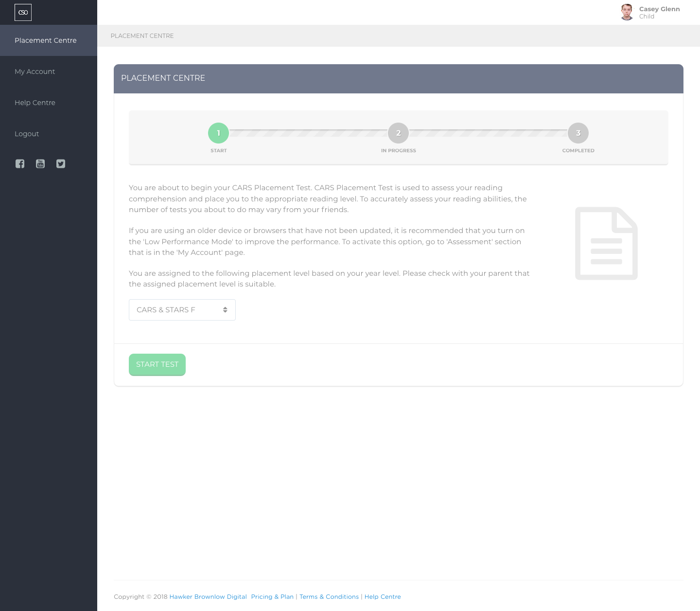
Task: Open the Pricing & Plan link
Action: tap(272, 597)
